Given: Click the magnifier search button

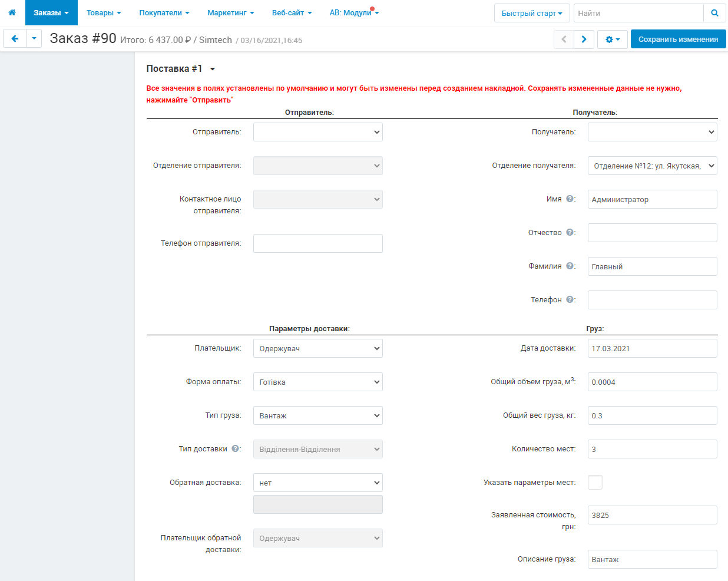Looking at the screenshot, I should [714, 13].
